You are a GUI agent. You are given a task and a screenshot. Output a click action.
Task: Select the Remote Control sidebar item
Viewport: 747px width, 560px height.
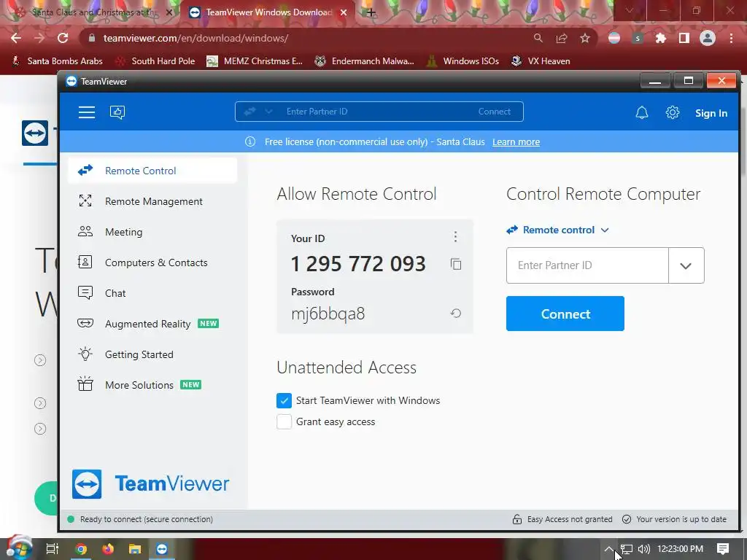pos(152,171)
